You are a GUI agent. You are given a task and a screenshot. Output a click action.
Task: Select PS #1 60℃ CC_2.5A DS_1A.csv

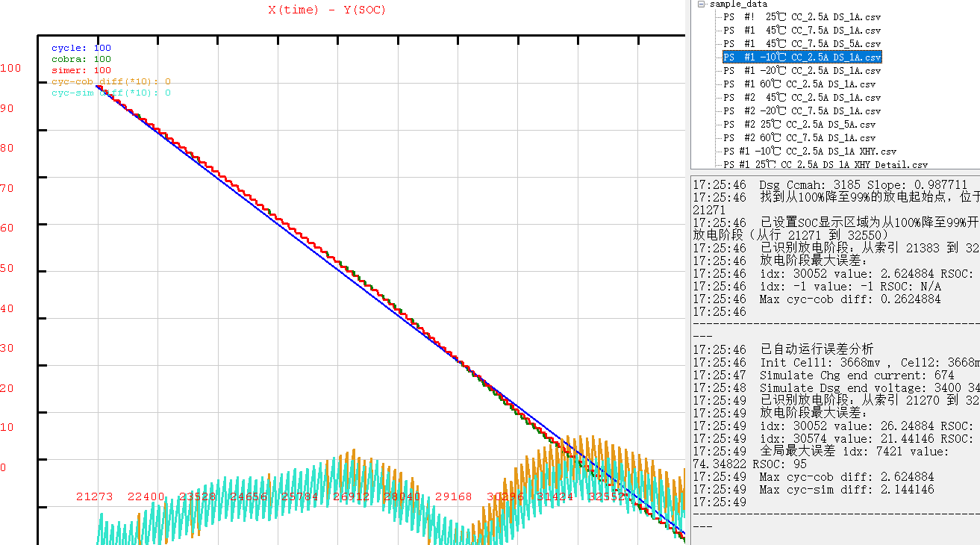[799, 84]
